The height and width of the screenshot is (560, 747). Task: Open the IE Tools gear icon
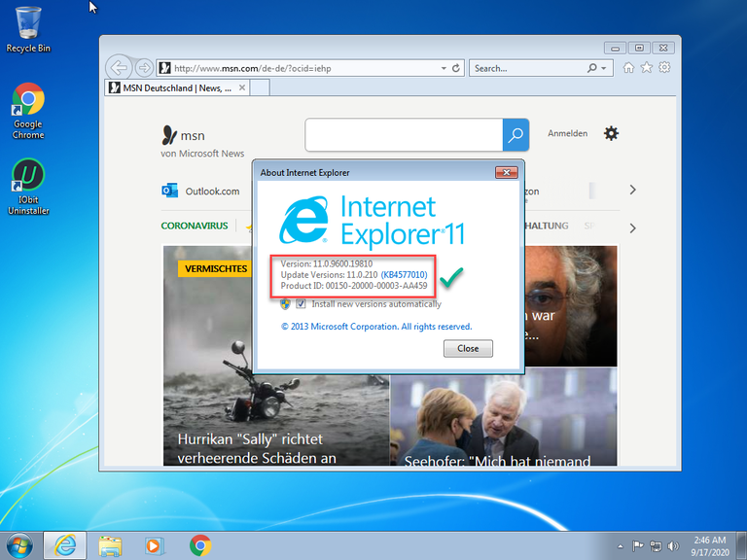pyautogui.click(x=664, y=68)
